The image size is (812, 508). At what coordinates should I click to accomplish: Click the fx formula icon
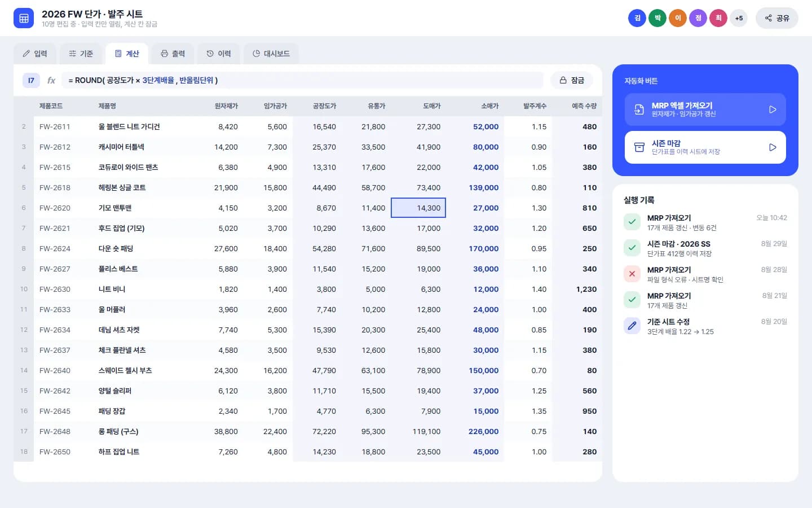(51, 80)
